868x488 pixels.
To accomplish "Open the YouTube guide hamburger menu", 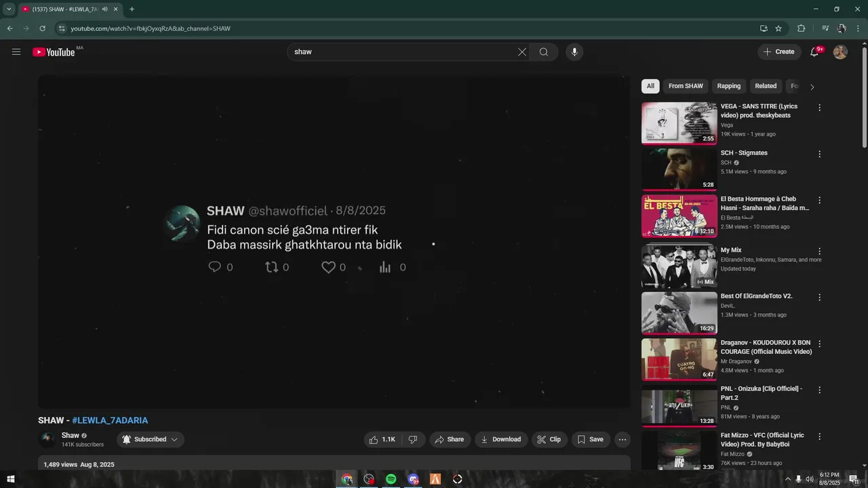I will click(16, 52).
